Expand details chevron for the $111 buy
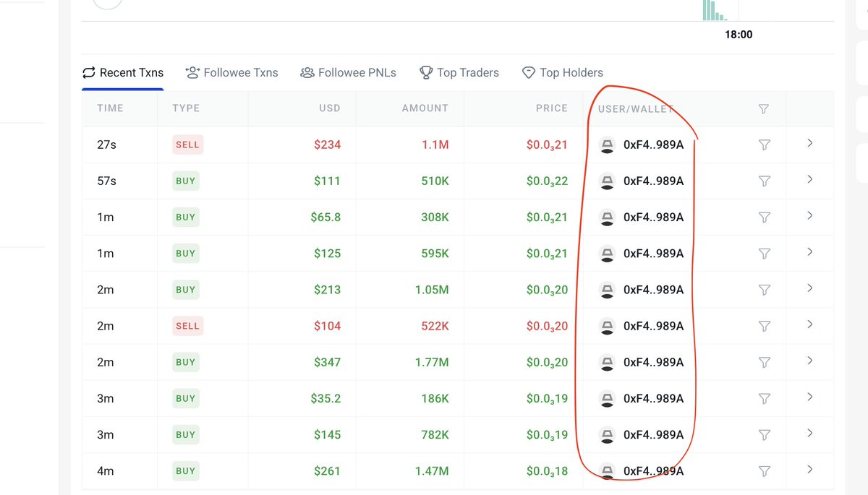The height and width of the screenshot is (495, 868). (x=809, y=179)
